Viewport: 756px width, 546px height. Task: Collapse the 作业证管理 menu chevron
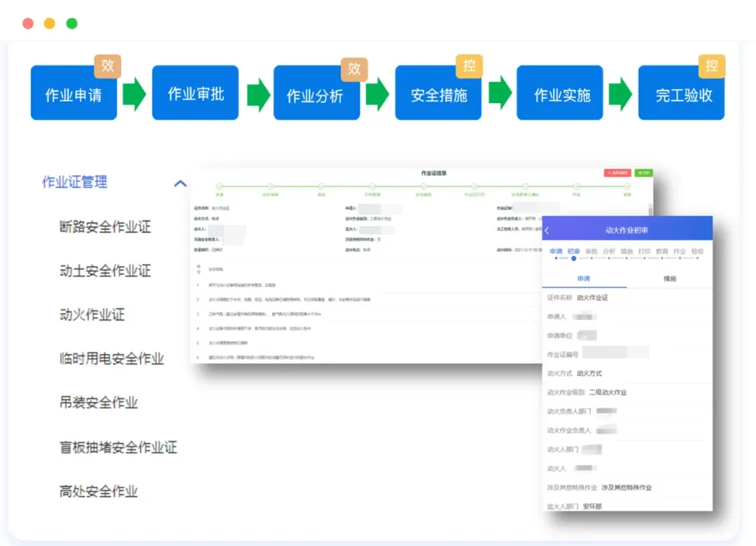(181, 183)
